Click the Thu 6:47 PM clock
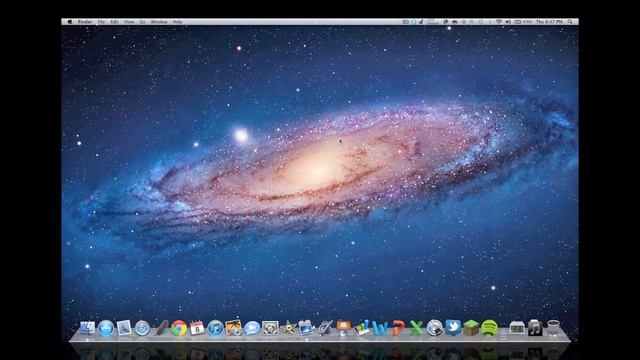 click(549, 22)
